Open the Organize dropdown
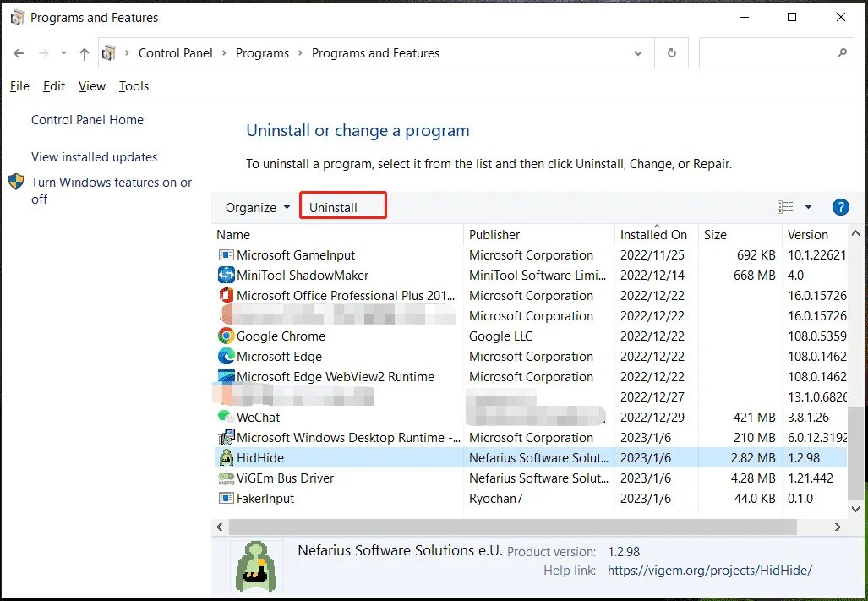 [x=258, y=208]
